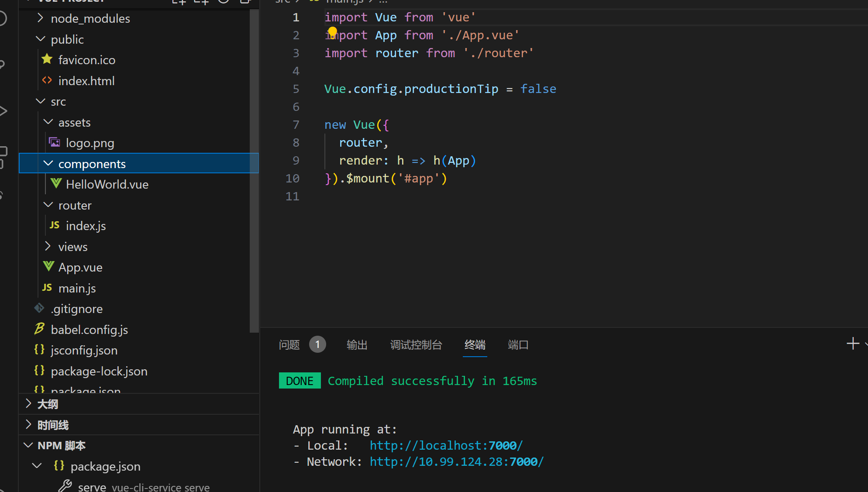Image resolution: width=868 pixels, height=492 pixels.
Task: Open the .gitignore file
Action: 77,309
